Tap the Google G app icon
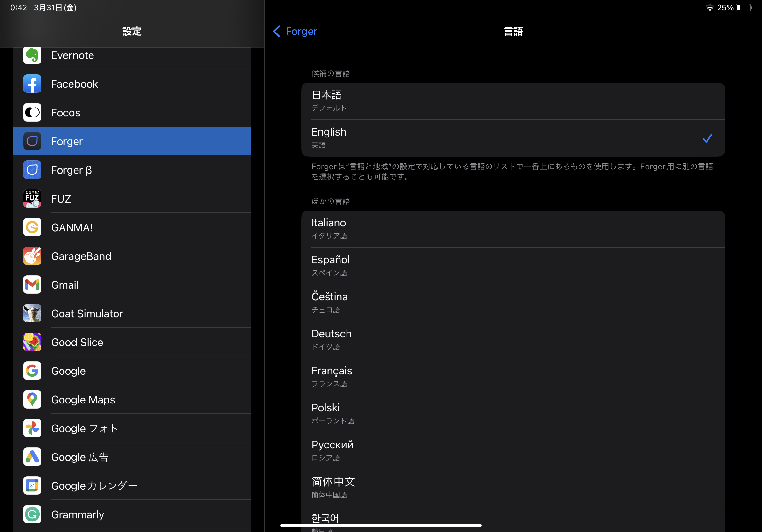 click(32, 371)
